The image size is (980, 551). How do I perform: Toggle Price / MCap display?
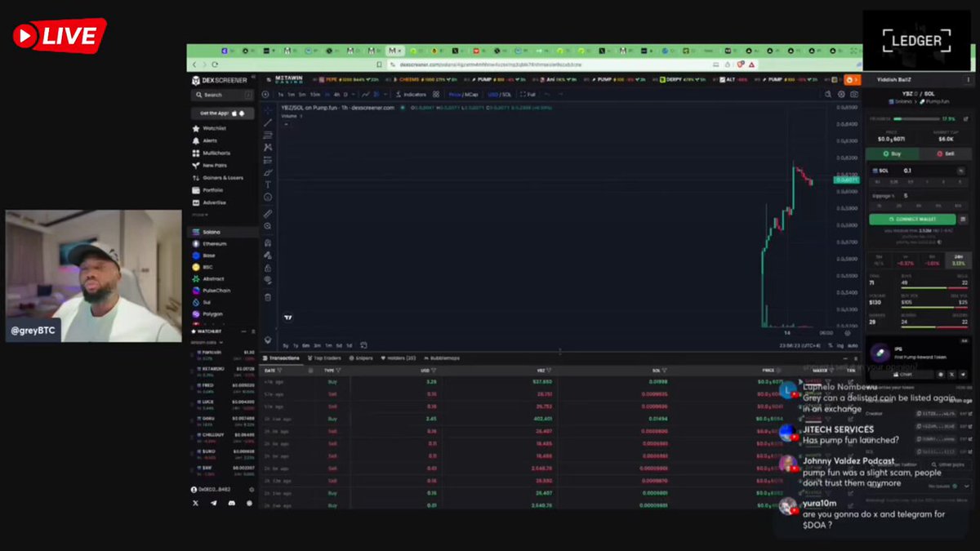[464, 95]
